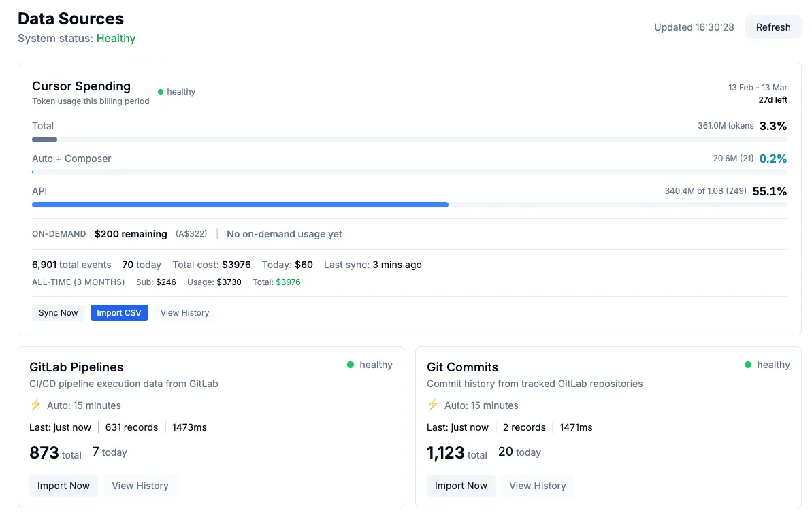Run Import Now for Git Commits
Screen dimensions: 812x515
(x=461, y=486)
